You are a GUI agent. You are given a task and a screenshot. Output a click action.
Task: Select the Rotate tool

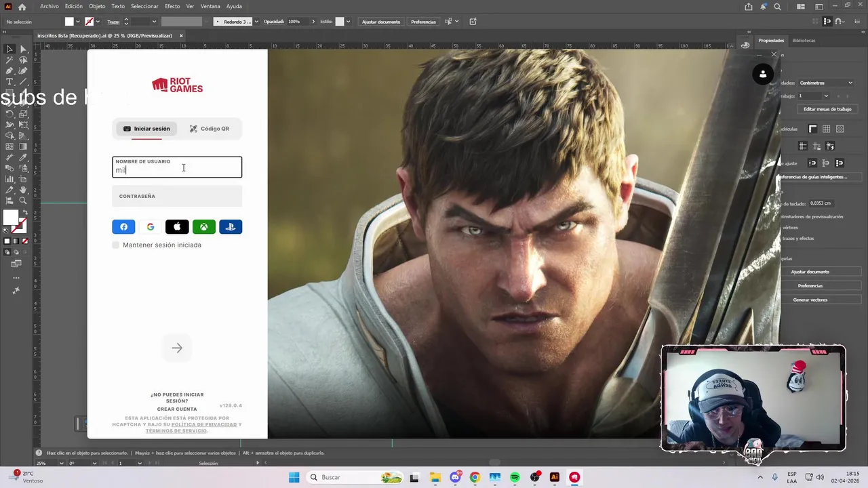9,115
